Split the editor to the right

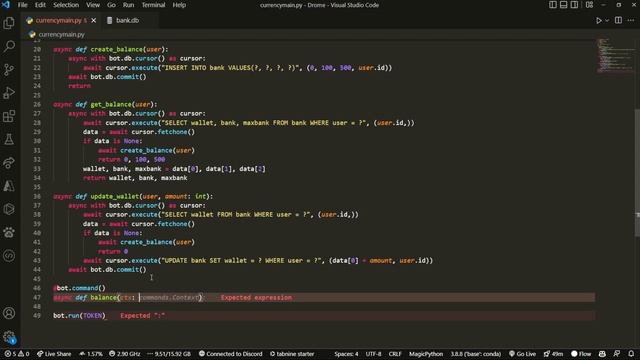[x=618, y=20]
